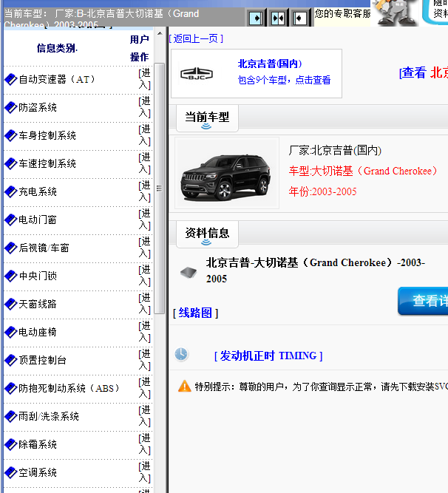This screenshot has height=493, width=448.
Task: Click the blue book icon beside 中央门锁
Action: pyautogui.click(x=10, y=276)
